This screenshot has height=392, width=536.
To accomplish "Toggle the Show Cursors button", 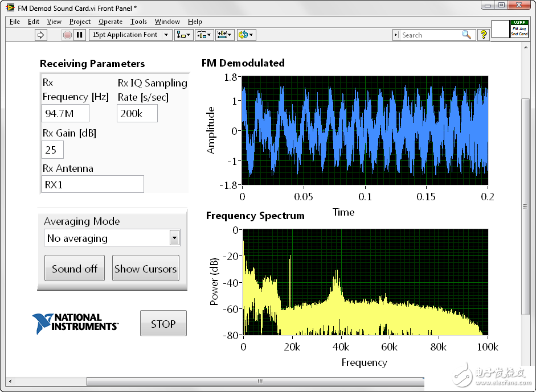I will tap(146, 269).
